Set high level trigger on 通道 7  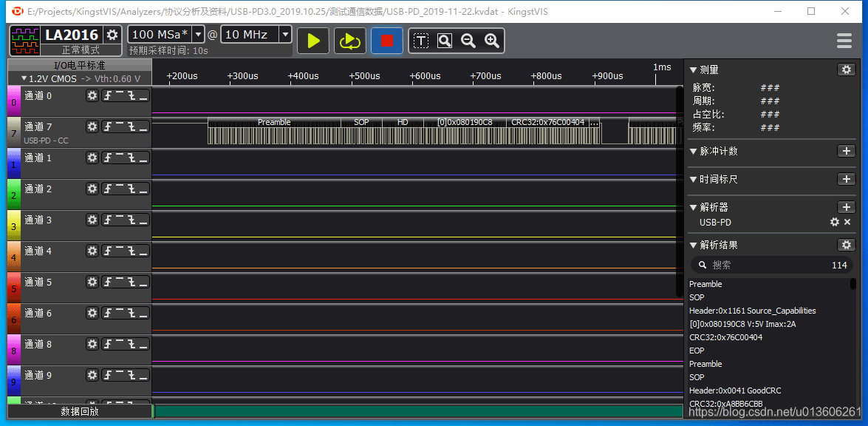coord(119,127)
